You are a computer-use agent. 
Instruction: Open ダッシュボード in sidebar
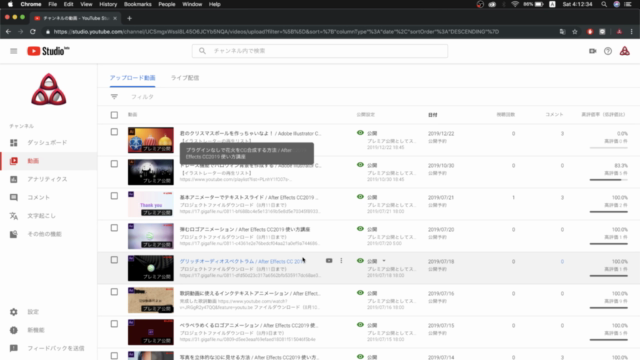point(47,142)
